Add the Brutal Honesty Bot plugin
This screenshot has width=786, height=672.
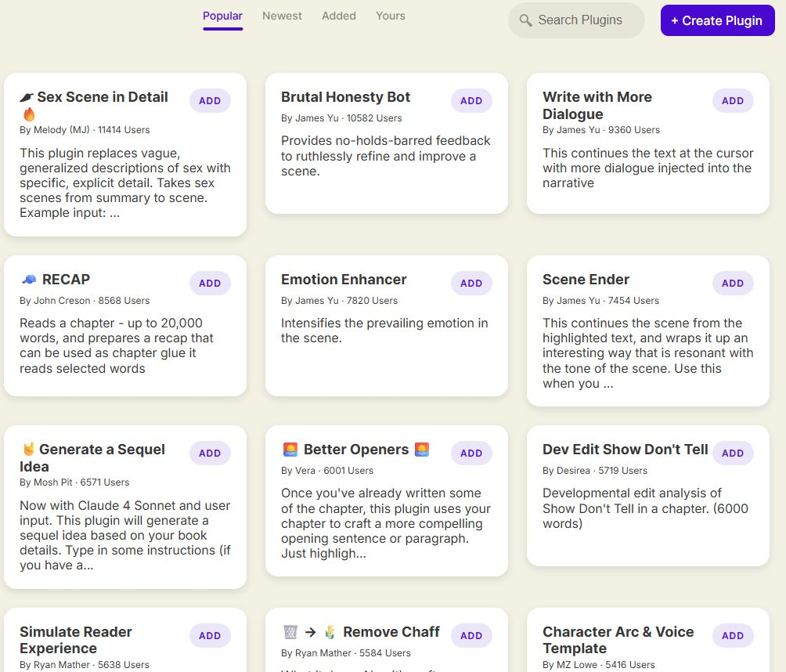click(x=471, y=100)
